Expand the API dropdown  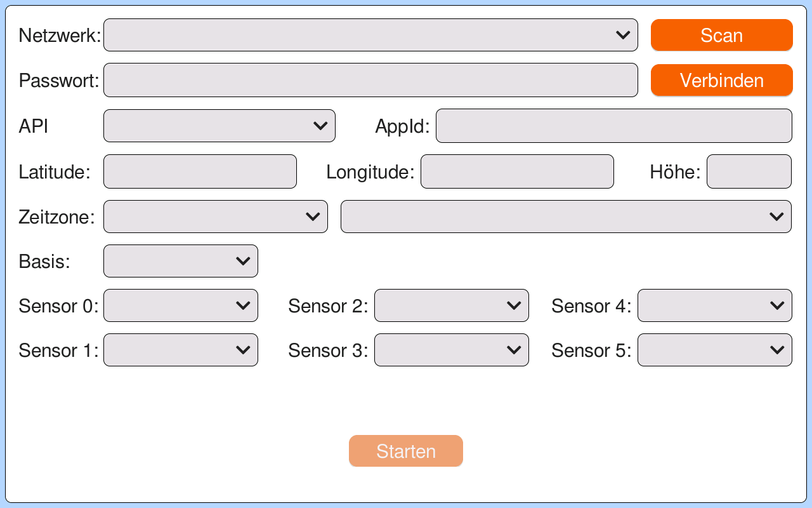click(219, 126)
